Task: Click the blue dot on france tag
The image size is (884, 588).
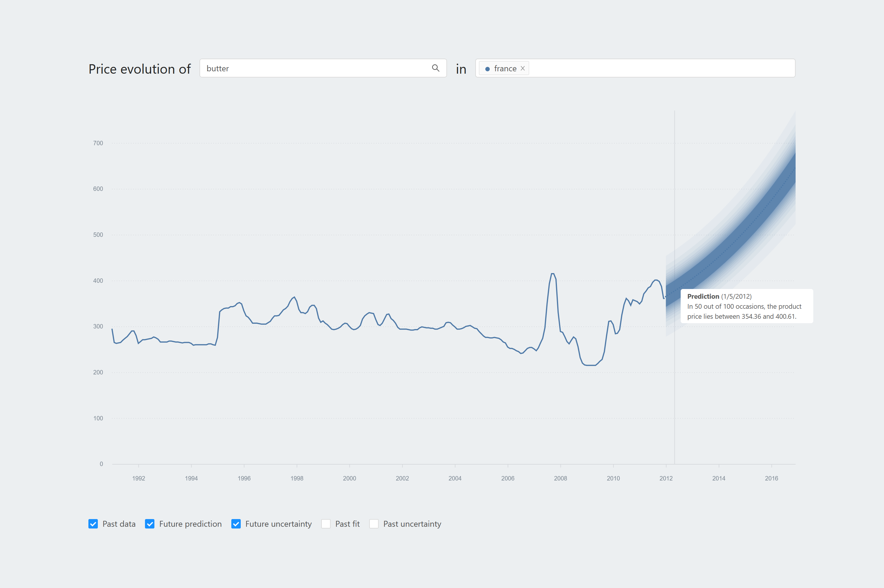Action: coord(487,69)
